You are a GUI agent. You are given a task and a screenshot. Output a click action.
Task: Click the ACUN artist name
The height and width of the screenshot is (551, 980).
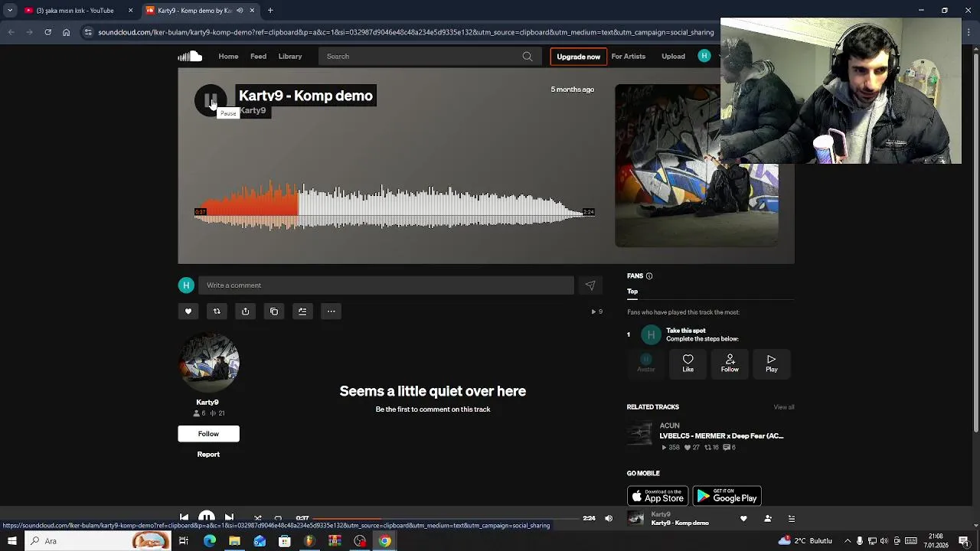click(669, 425)
